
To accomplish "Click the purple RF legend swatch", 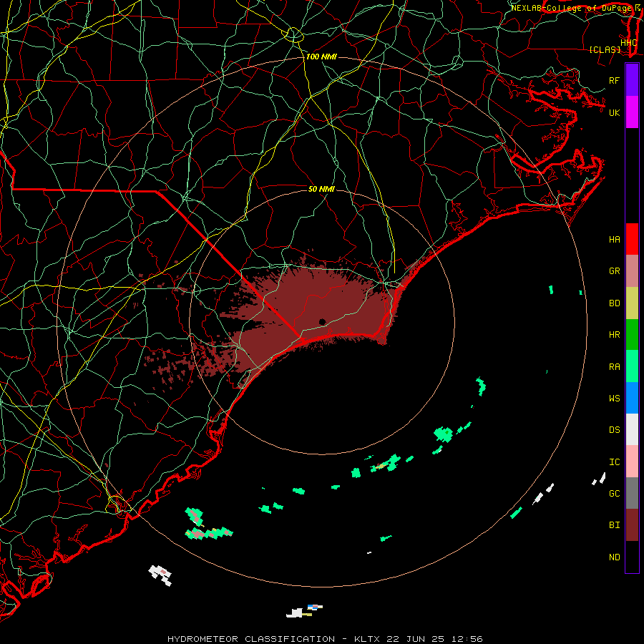I will tap(632, 80).
